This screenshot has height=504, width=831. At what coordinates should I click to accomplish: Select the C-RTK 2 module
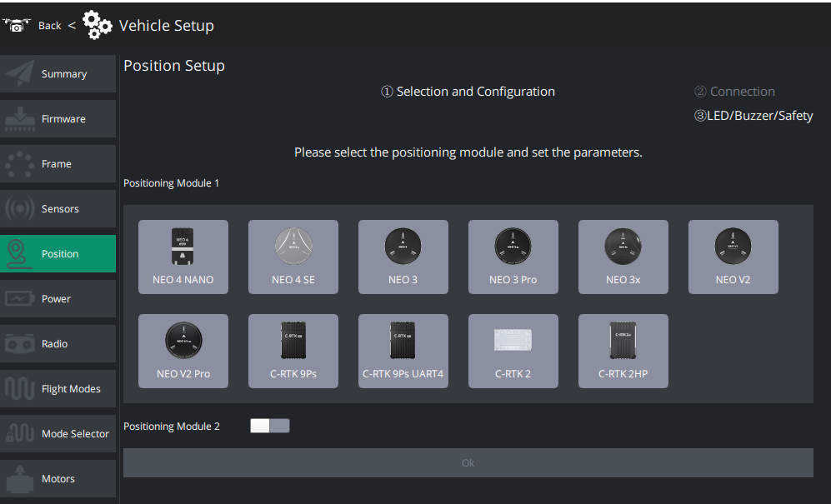513,351
